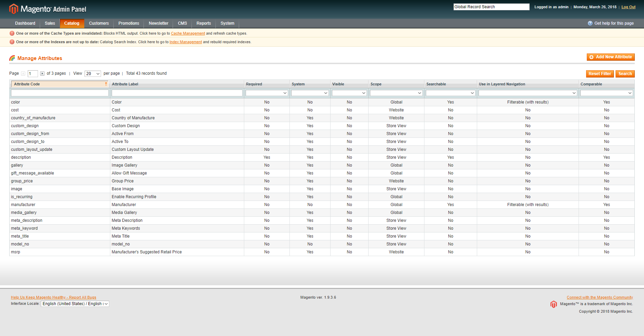Click the cache invalidated warning icon

click(12, 33)
